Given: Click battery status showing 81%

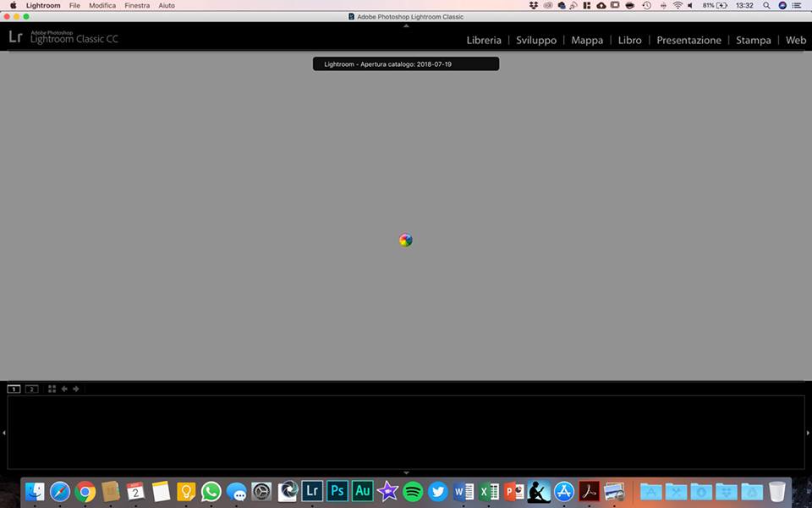Looking at the screenshot, I should (x=716, y=5).
